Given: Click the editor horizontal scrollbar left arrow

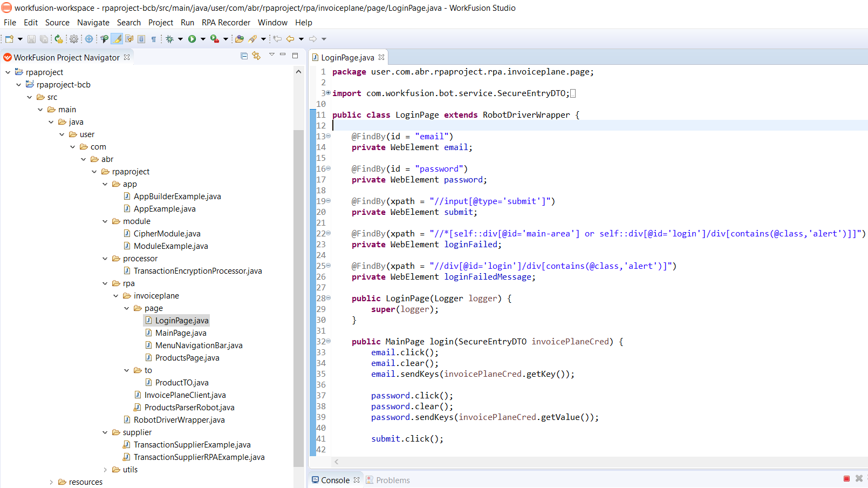Looking at the screenshot, I should (x=337, y=462).
